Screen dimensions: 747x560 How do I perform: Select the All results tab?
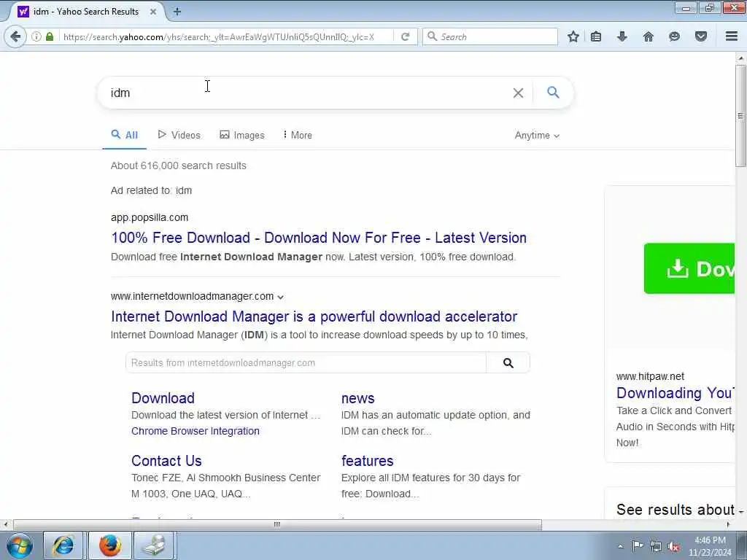[x=124, y=135]
